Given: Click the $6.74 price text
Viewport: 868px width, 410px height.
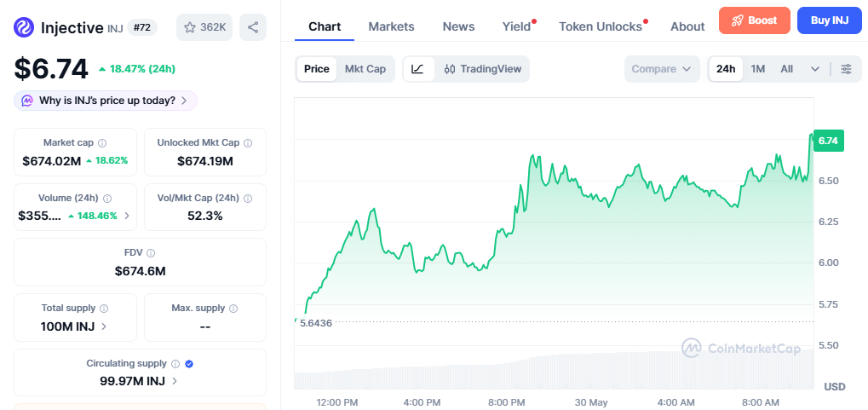Looking at the screenshot, I should click(x=51, y=69).
